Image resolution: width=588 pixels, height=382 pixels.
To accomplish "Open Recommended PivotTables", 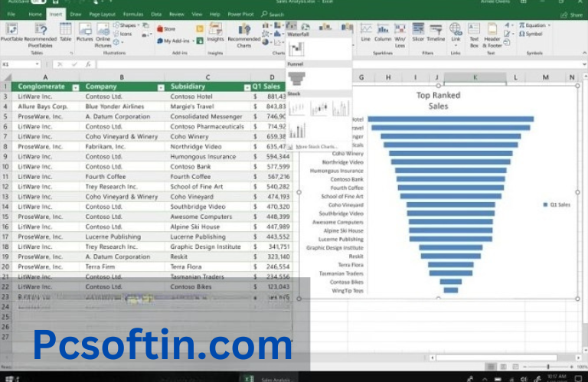I will pos(40,36).
